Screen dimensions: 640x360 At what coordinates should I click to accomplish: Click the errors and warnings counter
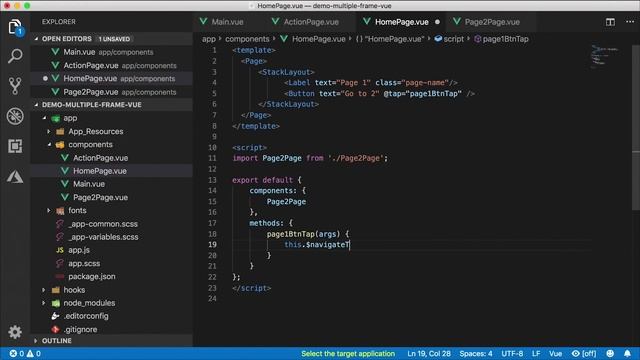point(25,353)
